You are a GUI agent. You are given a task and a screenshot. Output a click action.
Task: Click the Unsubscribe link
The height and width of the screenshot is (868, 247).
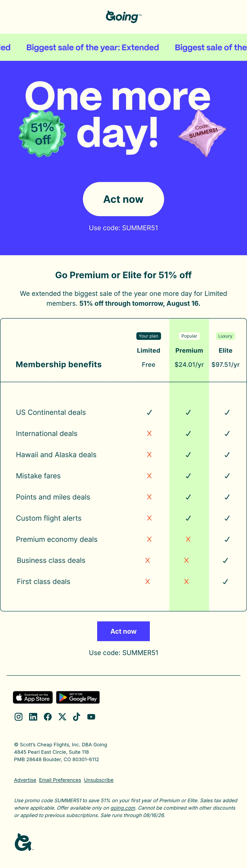[99, 780]
